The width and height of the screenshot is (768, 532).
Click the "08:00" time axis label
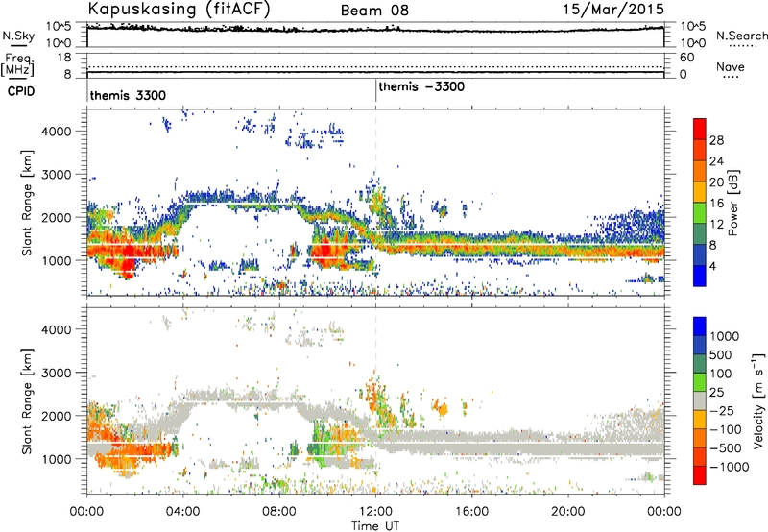279,512
